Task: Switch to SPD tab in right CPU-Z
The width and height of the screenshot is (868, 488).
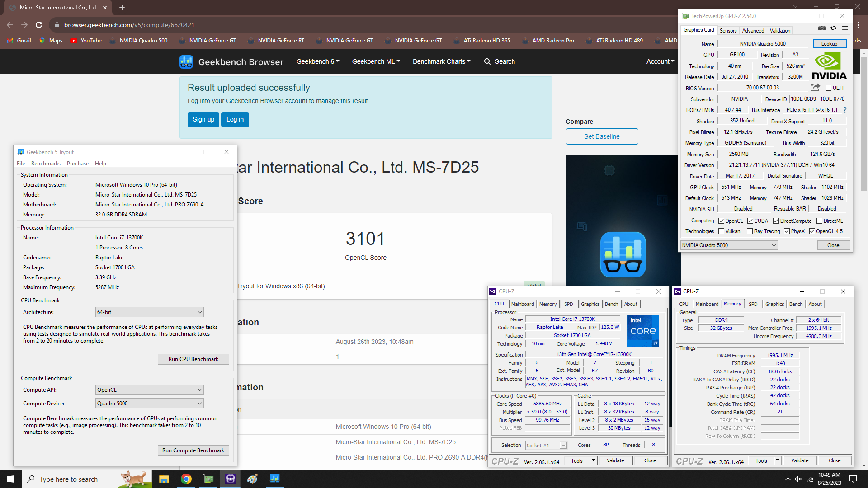Action: [x=753, y=304]
